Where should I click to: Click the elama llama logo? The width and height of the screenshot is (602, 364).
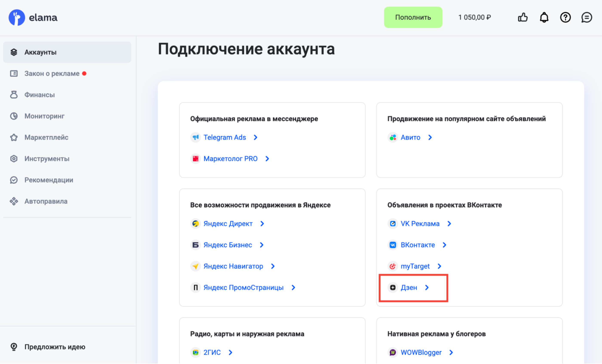click(17, 18)
